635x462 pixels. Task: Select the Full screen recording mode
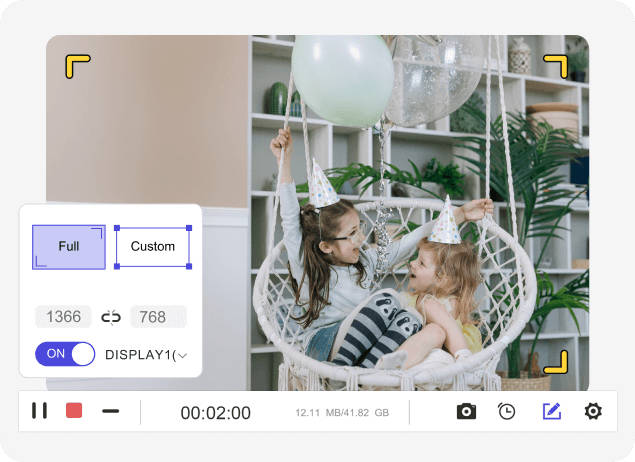click(x=69, y=247)
